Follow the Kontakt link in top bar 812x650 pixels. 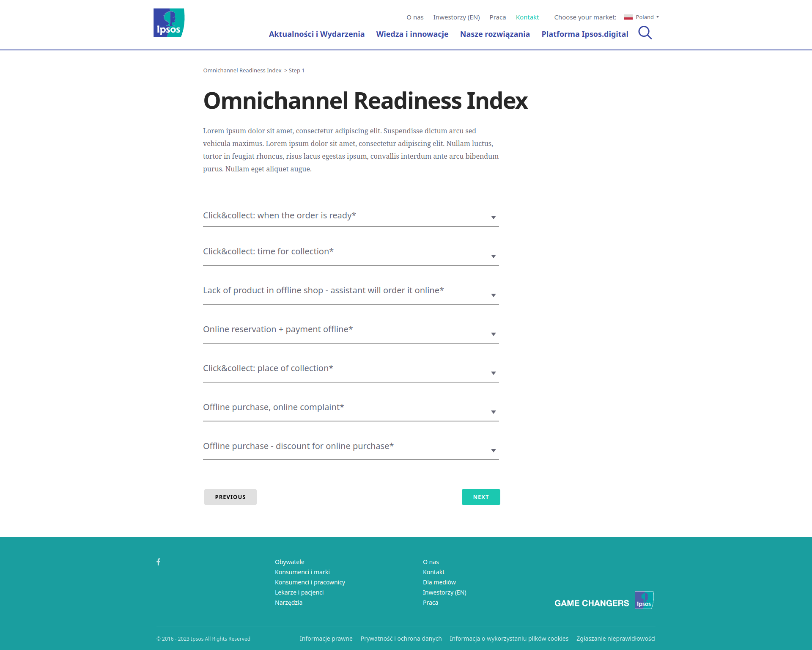tap(527, 17)
